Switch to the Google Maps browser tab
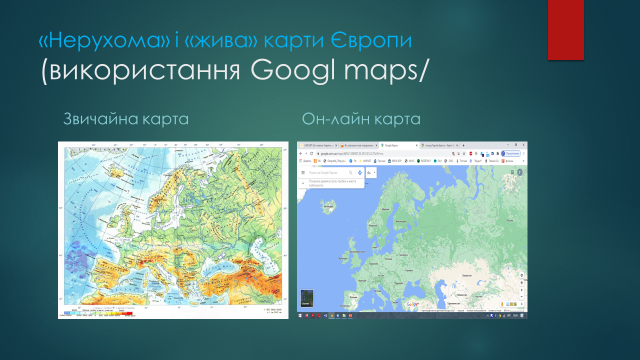Viewport: 640px width, 360px height. click(399, 145)
